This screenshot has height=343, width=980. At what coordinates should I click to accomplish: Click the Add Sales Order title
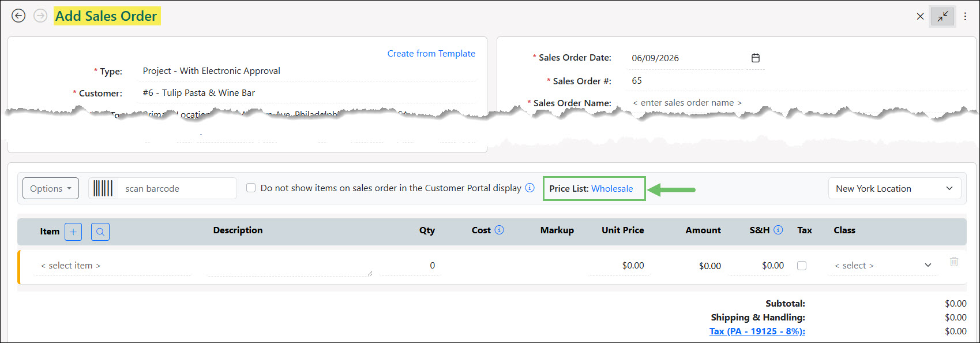(x=106, y=16)
